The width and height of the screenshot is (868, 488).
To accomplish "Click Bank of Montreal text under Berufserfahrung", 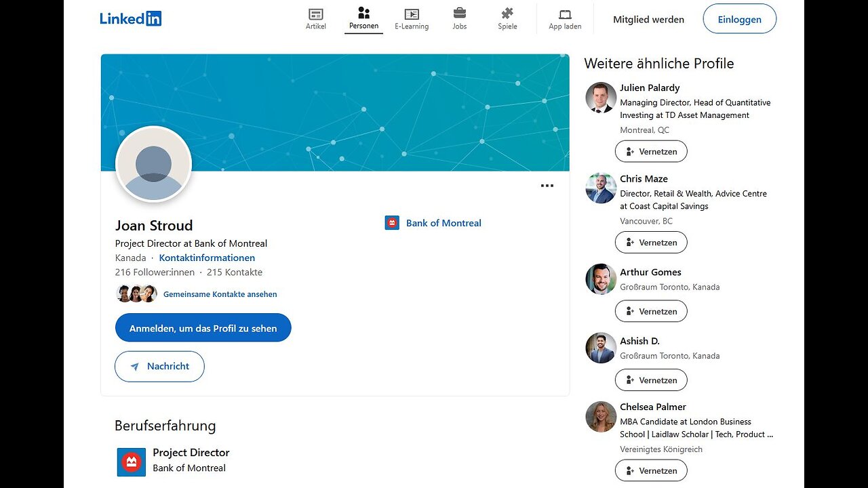I will point(189,468).
